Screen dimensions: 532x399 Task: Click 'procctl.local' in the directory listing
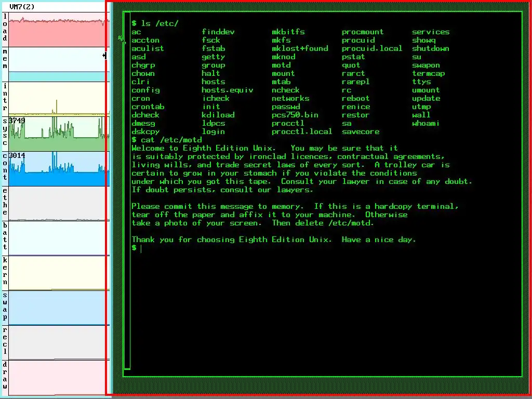(x=302, y=131)
